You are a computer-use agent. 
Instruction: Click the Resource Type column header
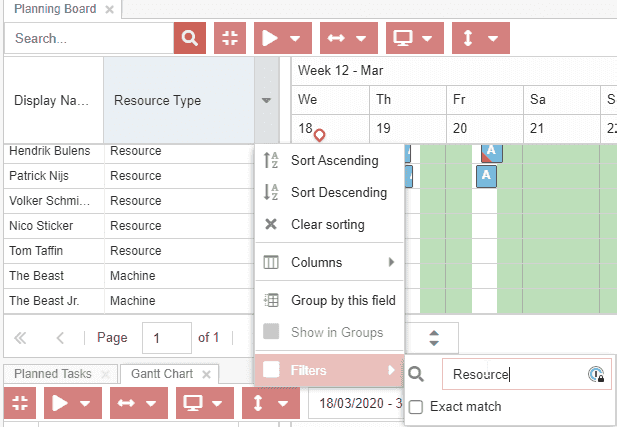pyautogui.click(x=179, y=100)
